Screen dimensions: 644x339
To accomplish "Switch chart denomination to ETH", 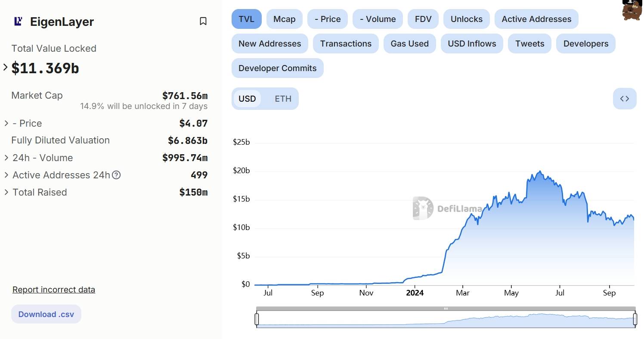I will pyautogui.click(x=283, y=99).
